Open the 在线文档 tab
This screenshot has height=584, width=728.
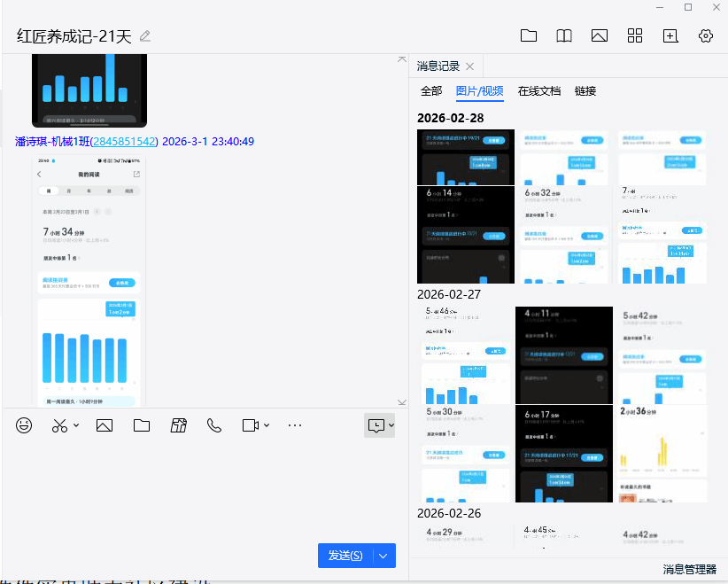coord(541,91)
